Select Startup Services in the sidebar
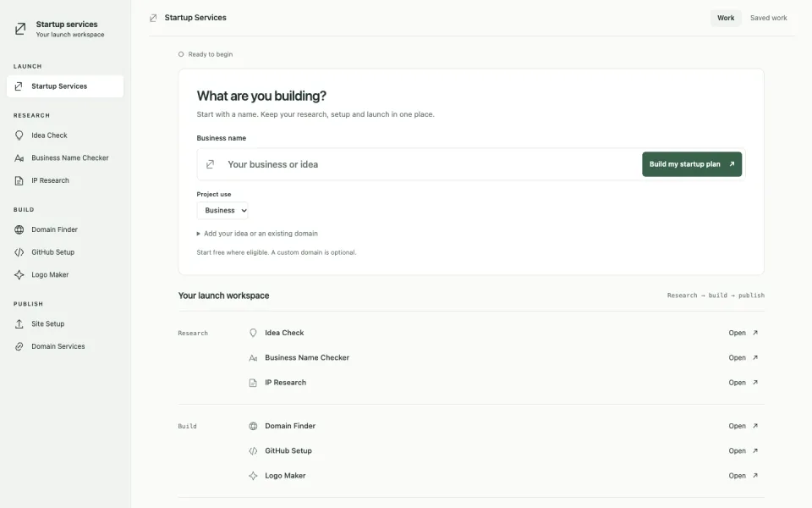 click(x=65, y=86)
